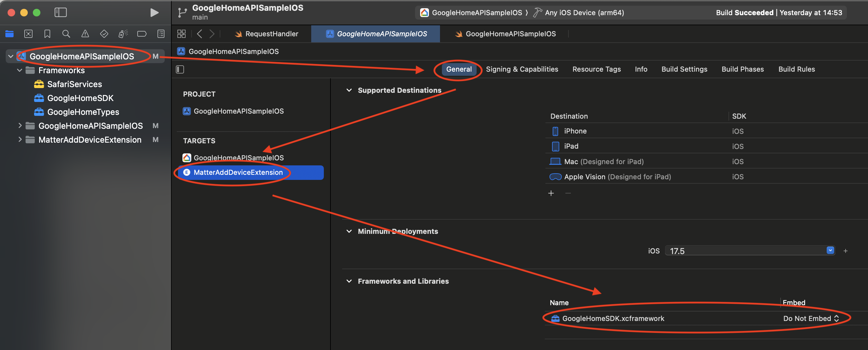868x350 pixels.
Task: Open the Do Not Embed popup
Action: 811,318
